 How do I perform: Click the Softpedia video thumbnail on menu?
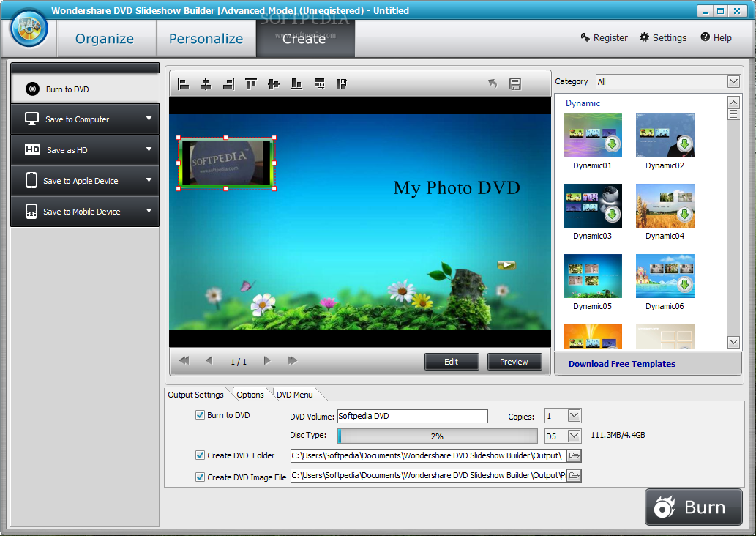pos(226,163)
